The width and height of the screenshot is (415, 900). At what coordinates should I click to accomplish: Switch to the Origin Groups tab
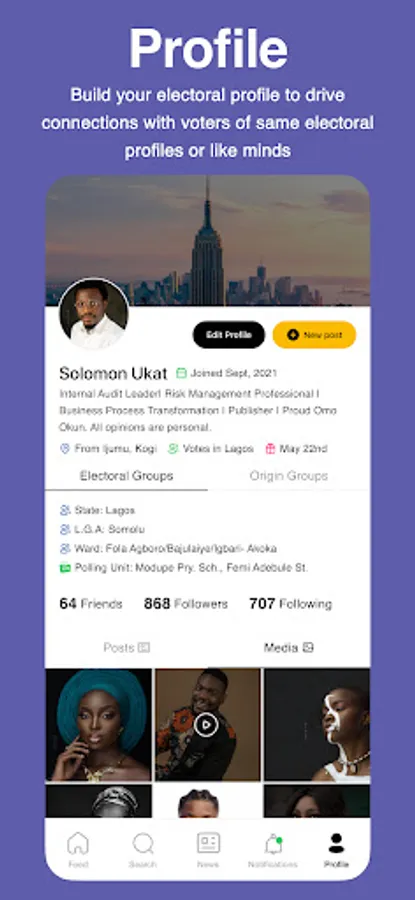(x=289, y=476)
